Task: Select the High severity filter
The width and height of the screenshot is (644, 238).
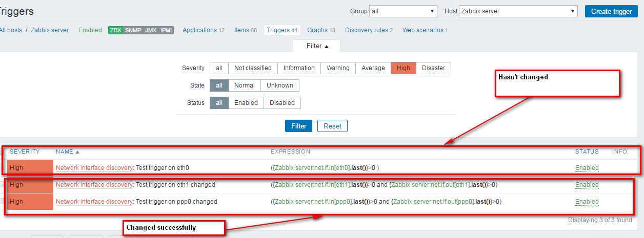Action: [404, 68]
